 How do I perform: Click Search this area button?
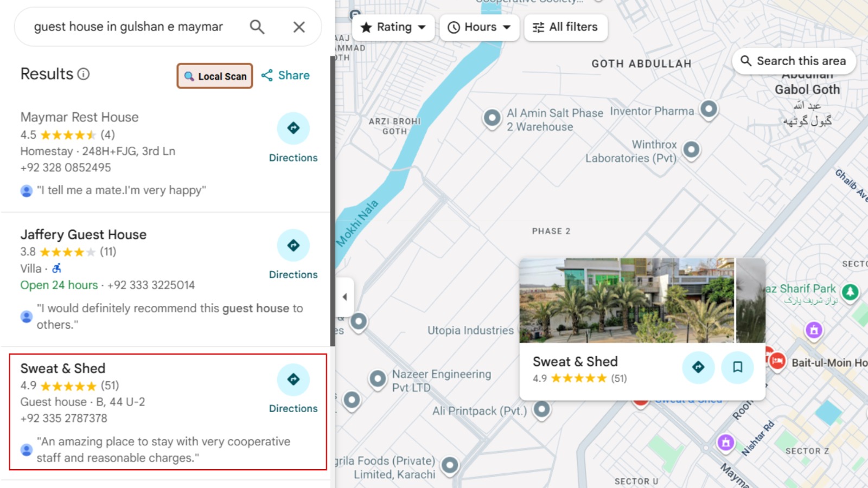tap(794, 61)
